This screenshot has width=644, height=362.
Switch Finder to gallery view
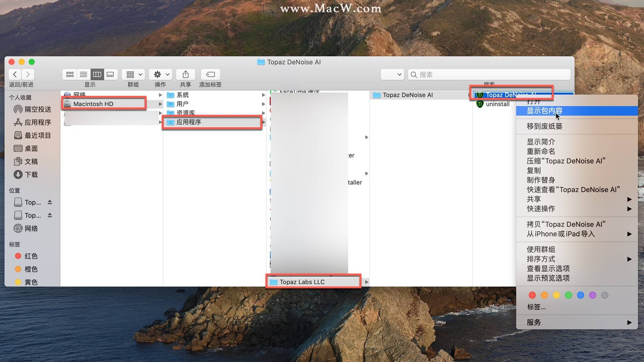(x=110, y=74)
